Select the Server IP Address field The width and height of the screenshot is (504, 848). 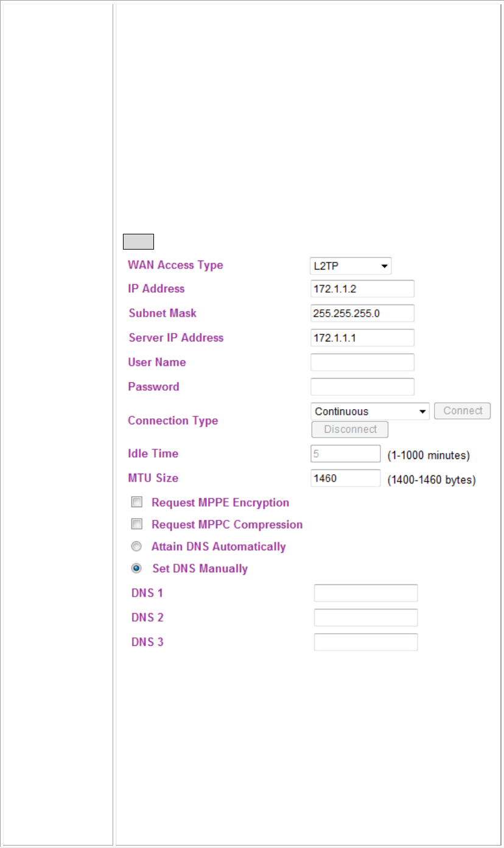coord(363,337)
